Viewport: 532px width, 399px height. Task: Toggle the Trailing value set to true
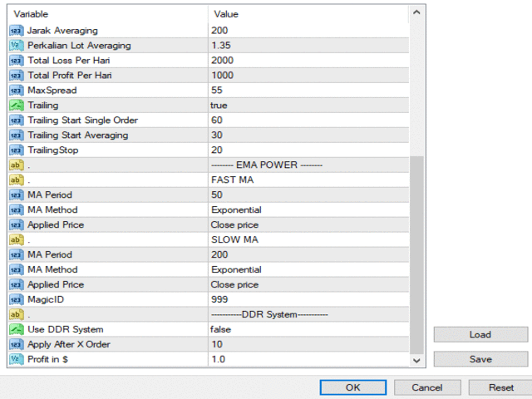[x=308, y=106]
